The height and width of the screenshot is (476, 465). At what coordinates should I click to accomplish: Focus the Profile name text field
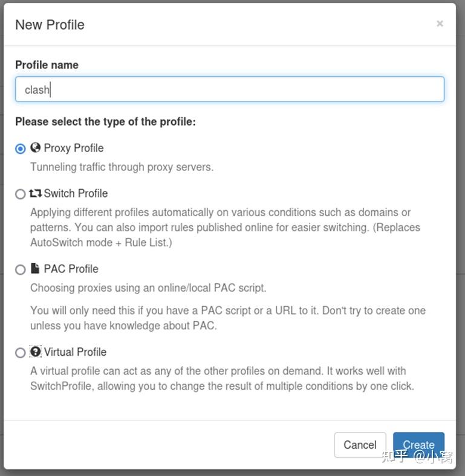[230, 89]
